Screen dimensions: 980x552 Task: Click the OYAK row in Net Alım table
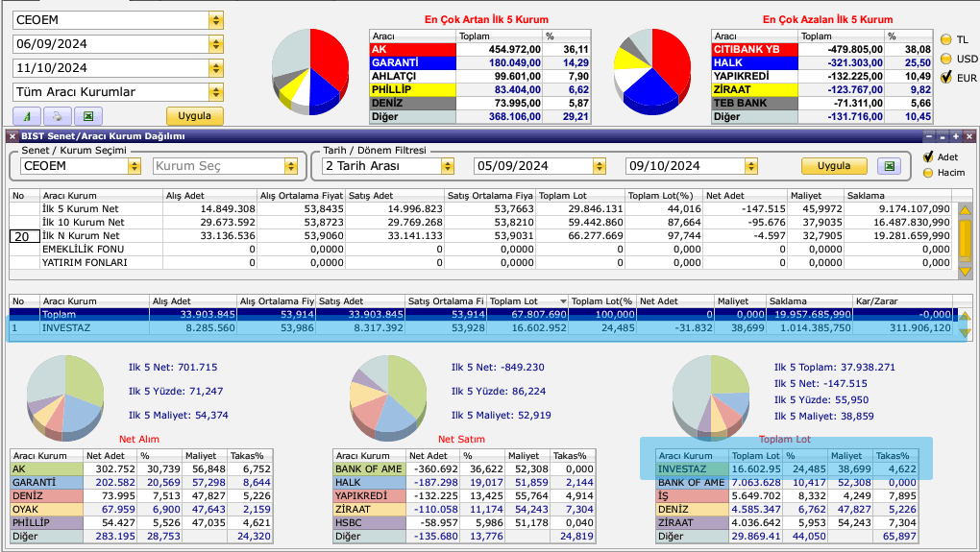(142, 510)
